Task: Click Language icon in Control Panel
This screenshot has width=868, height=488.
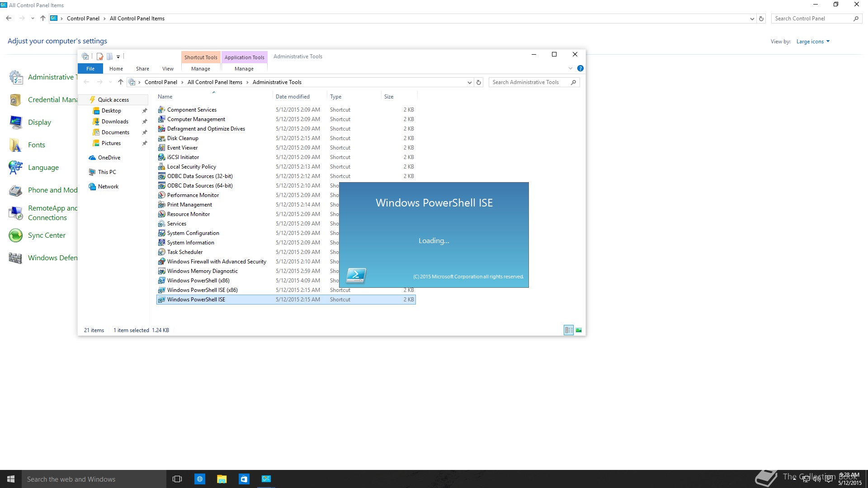Action: coord(16,168)
